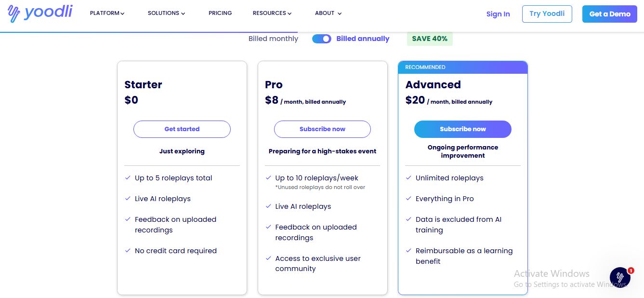
Task: Click checkmark beside Up to 10 roleplays/week
Action: tap(268, 177)
